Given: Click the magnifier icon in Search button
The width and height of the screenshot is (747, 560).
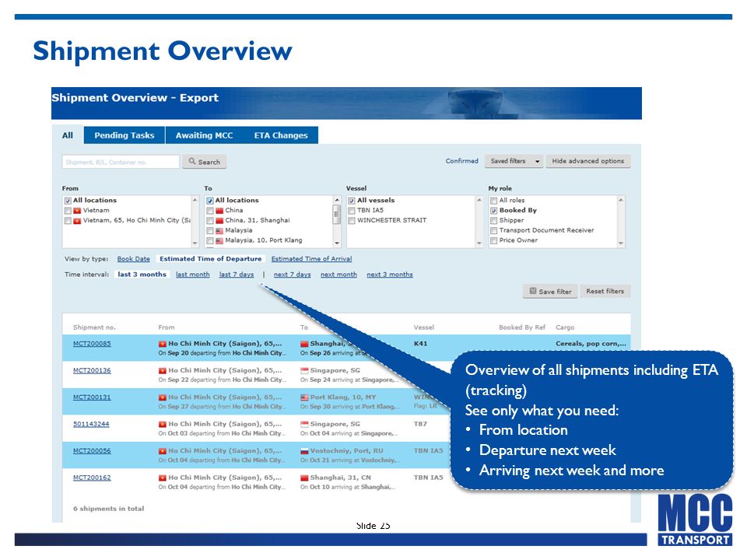Looking at the screenshot, I should click(192, 162).
